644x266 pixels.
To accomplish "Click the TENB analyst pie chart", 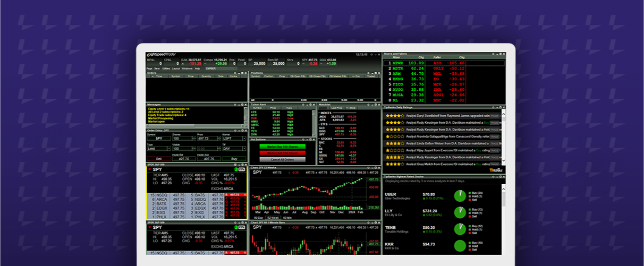I will click(460, 229).
